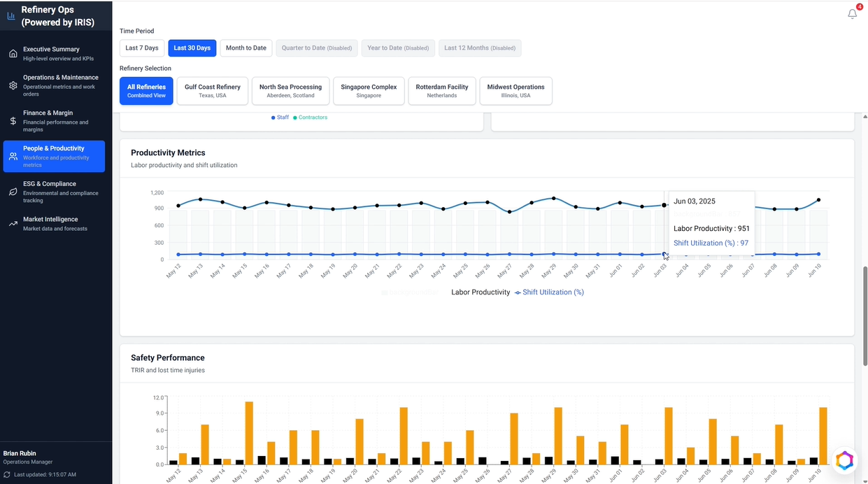Viewport: 868px width, 484px height.
Task: Select All Refineries combined view
Action: click(146, 91)
